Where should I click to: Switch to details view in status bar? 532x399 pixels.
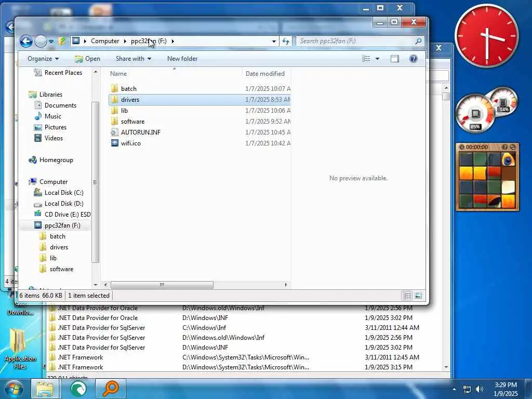407,296
